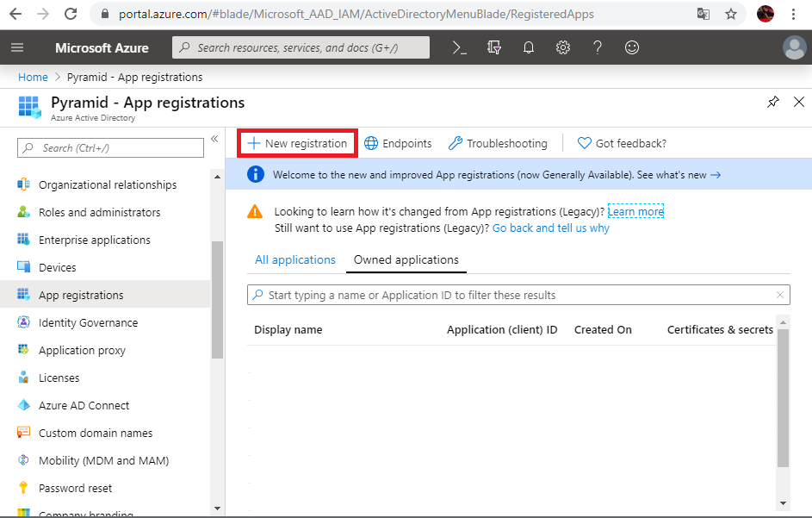
Task: Select the Owned applications tab
Action: click(x=406, y=259)
